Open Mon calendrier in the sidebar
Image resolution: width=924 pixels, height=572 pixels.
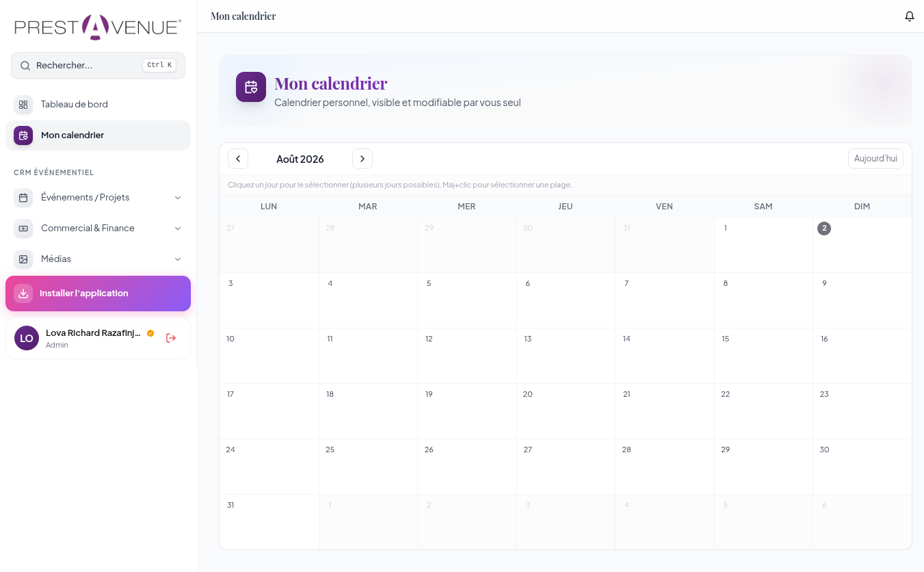click(x=98, y=135)
